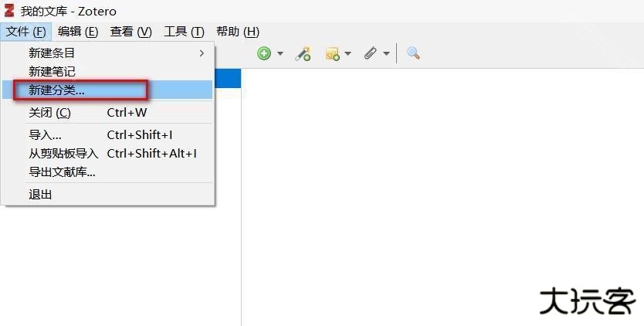644x326 pixels.
Task: Open the 编辑 (E) menu
Action: tap(78, 32)
